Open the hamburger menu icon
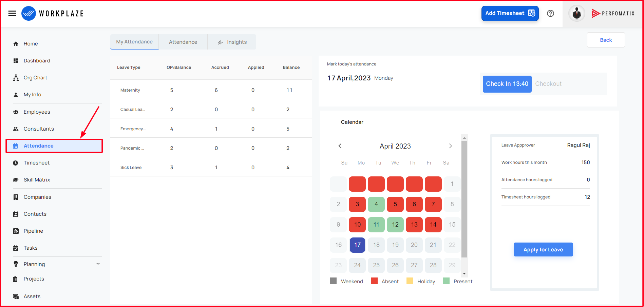 coord(12,13)
